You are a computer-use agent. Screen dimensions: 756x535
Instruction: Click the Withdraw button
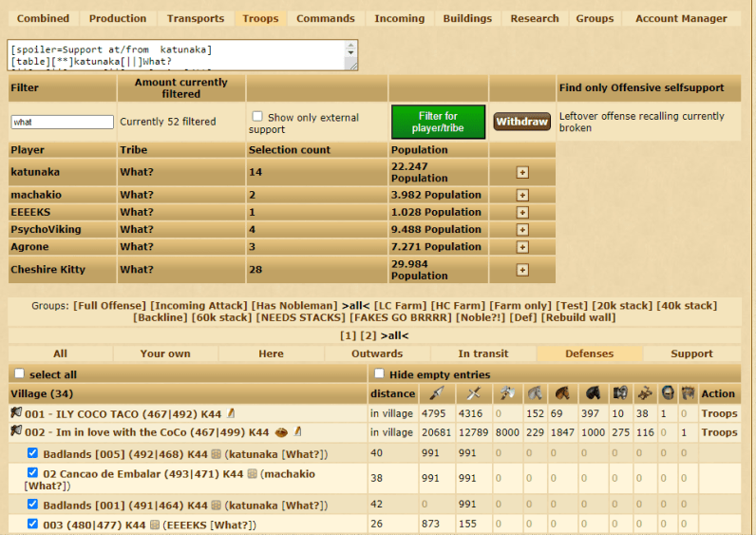coord(521,122)
